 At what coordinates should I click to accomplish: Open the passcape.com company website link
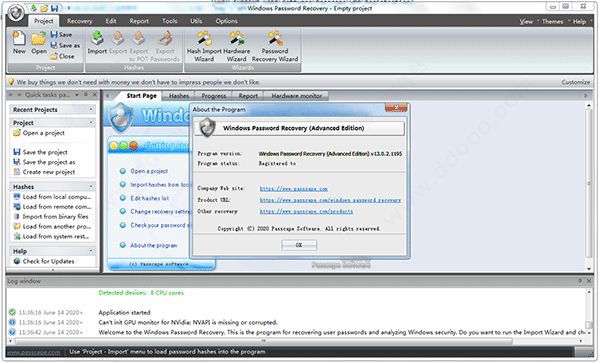pyautogui.click(x=293, y=189)
